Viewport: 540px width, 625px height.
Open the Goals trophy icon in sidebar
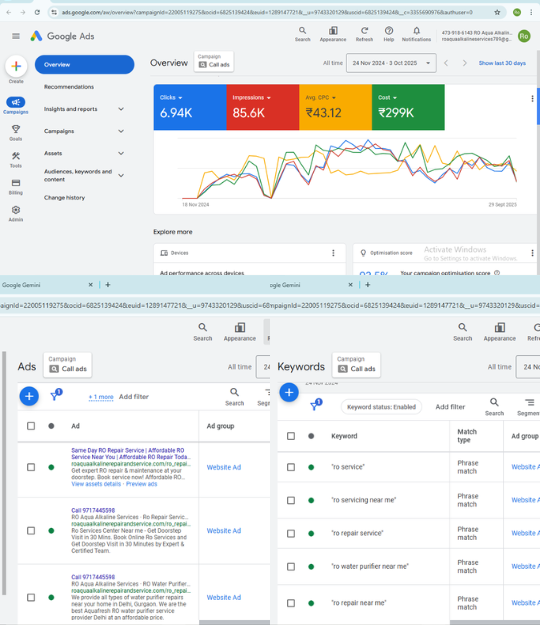point(16,129)
